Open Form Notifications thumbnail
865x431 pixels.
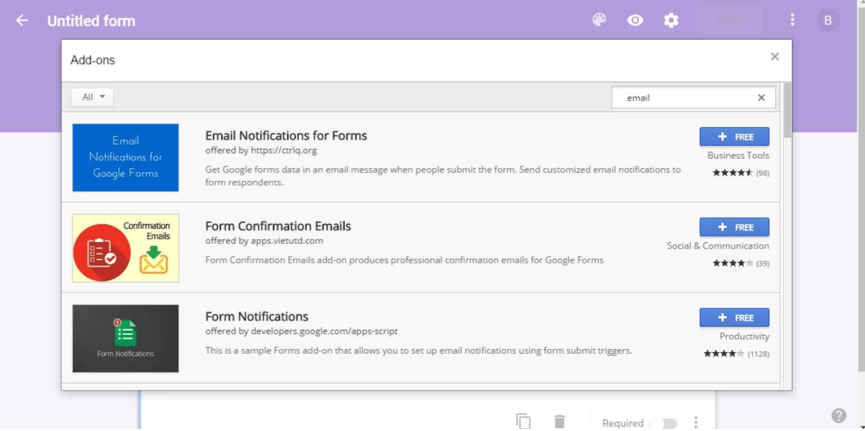click(x=125, y=338)
